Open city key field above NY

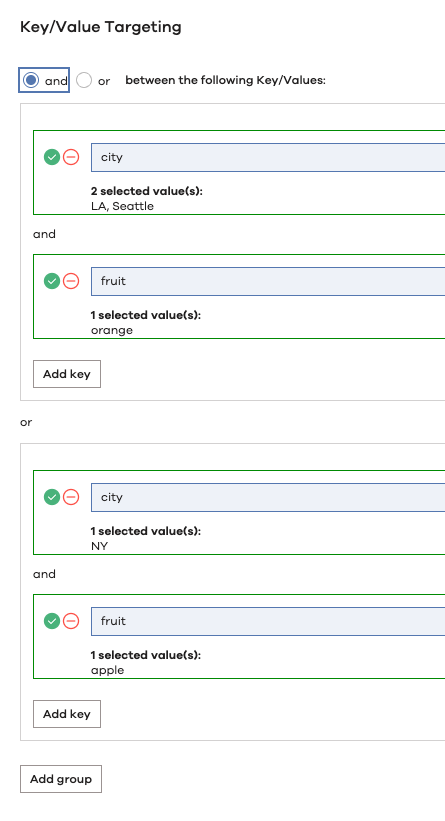click(x=268, y=497)
